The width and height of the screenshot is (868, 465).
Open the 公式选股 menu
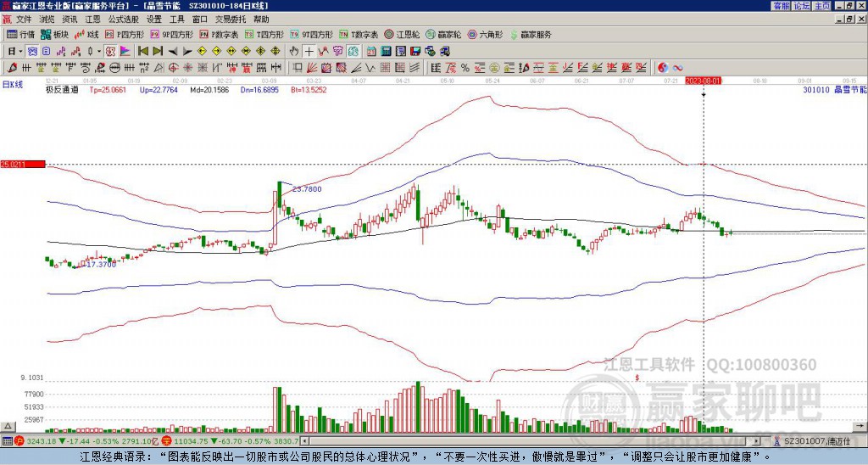coord(124,20)
